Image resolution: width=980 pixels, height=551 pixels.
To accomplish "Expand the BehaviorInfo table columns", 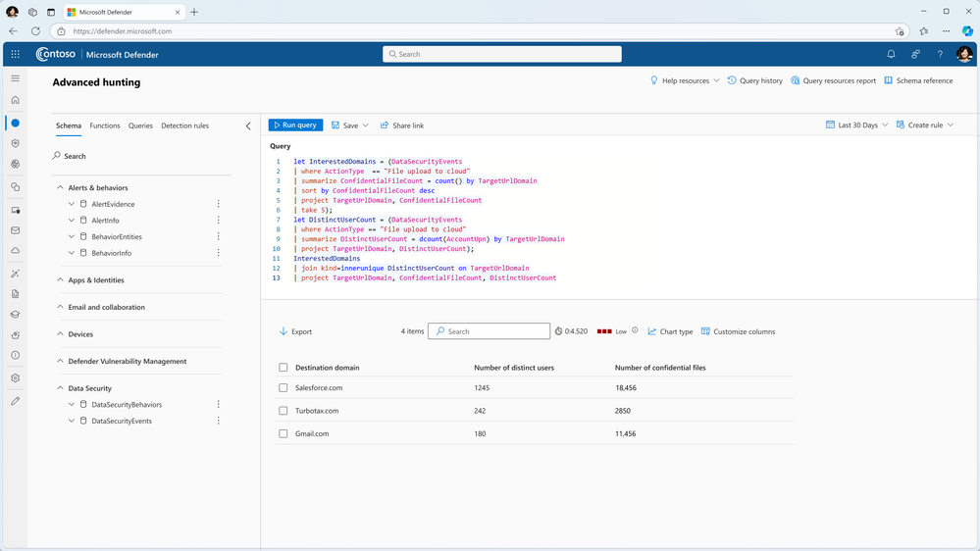I will point(72,252).
